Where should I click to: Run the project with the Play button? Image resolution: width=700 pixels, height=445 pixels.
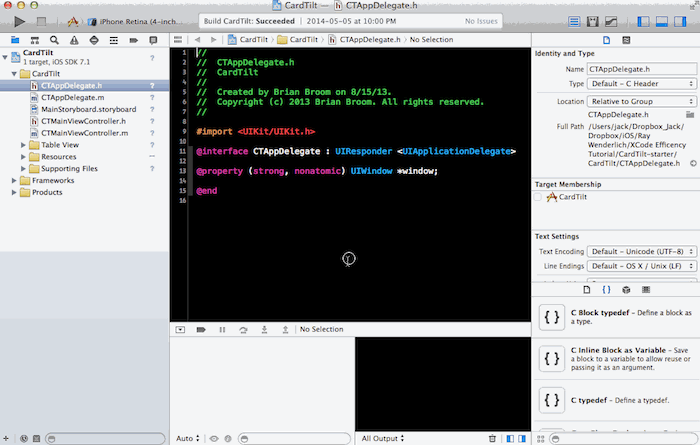tap(19, 21)
